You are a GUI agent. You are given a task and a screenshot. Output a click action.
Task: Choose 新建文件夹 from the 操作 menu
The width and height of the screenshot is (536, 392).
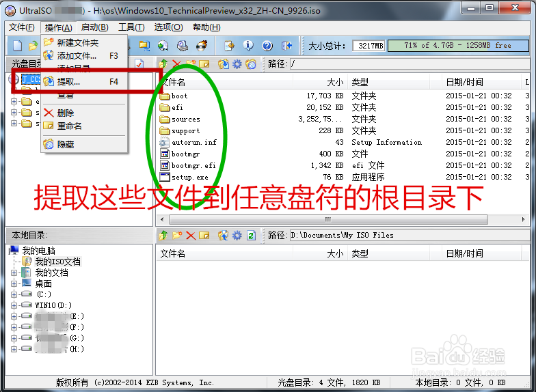[x=84, y=42]
